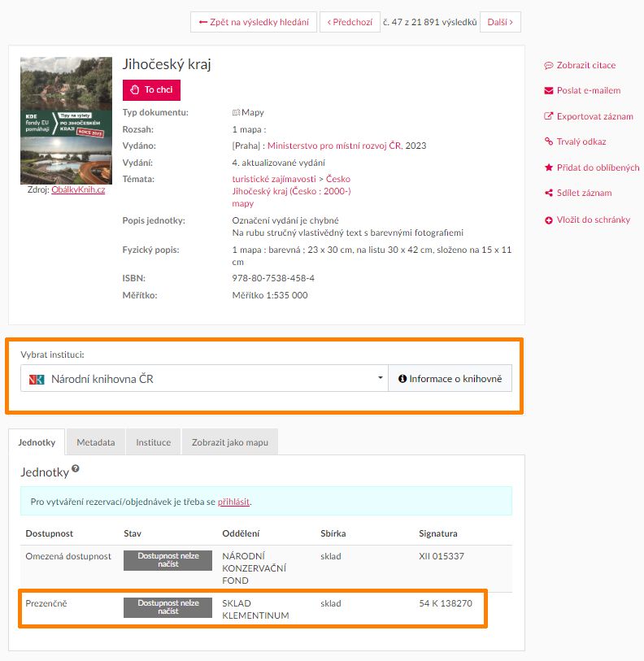Click the Poslat e-mailem envelope icon

coord(548,90)
